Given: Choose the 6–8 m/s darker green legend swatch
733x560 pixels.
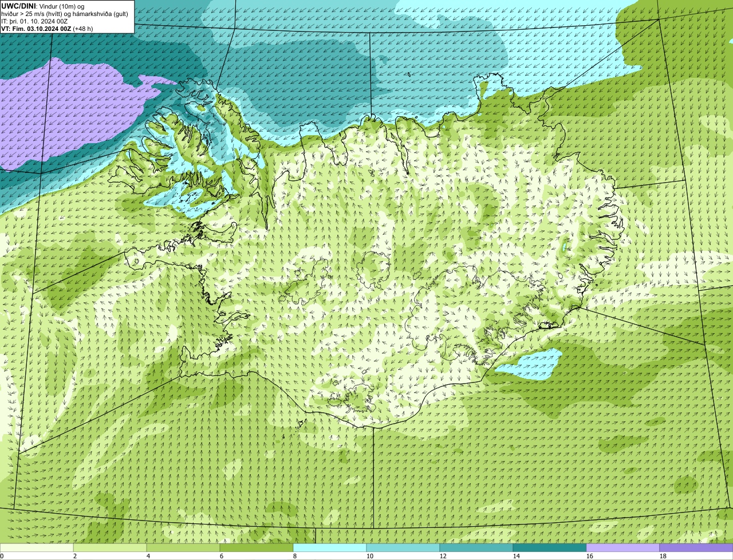Looking at the screenshot, I should click(x=257, y=548).
